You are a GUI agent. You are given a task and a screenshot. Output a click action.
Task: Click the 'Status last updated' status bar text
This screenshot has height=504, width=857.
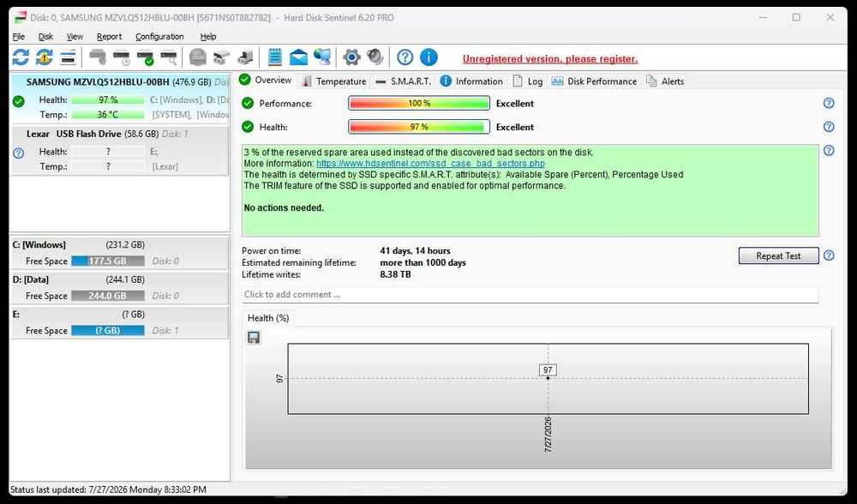click(108, 489)
